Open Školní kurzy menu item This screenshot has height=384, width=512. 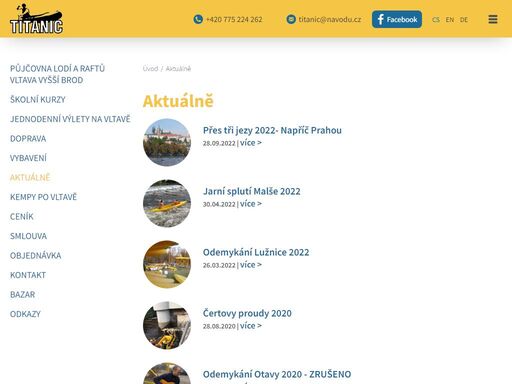(x=38, y=99)
